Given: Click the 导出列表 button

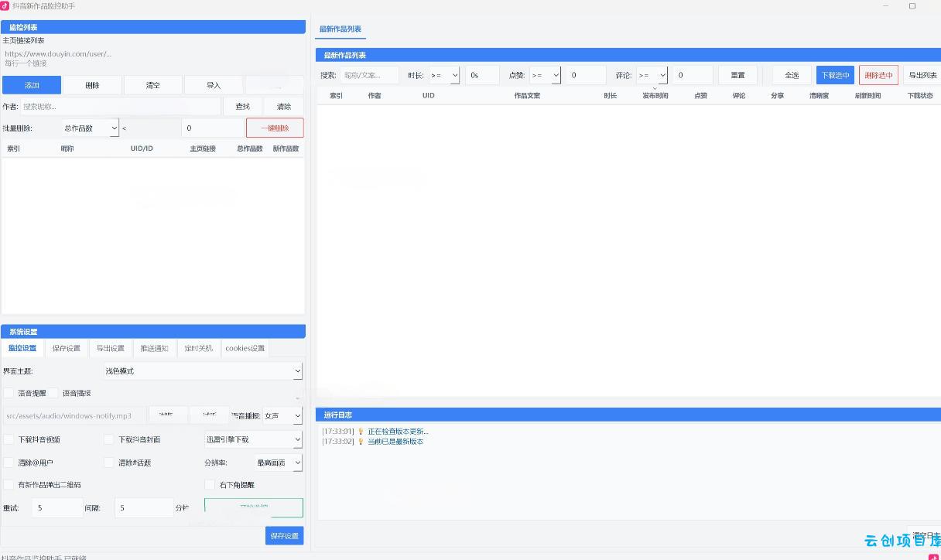Looking at the screenshot, I should 922,75.
